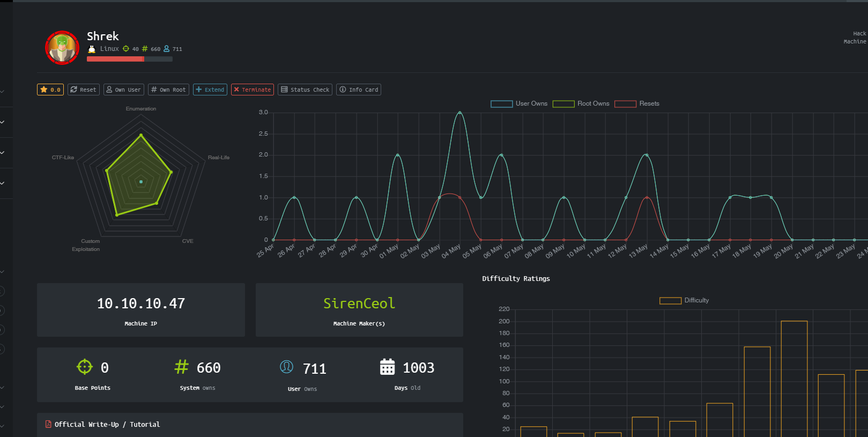Click the 660 system owns value

(209, 368)
